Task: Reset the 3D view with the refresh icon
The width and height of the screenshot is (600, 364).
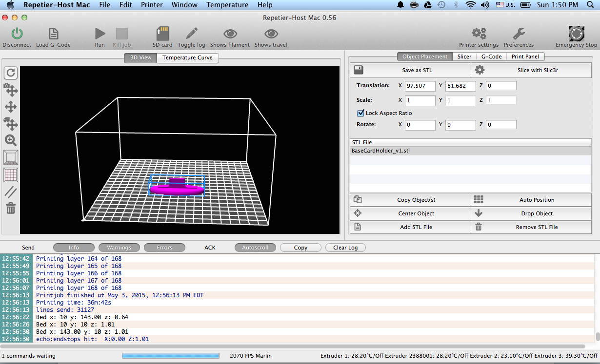Action: tap(11, 73)
